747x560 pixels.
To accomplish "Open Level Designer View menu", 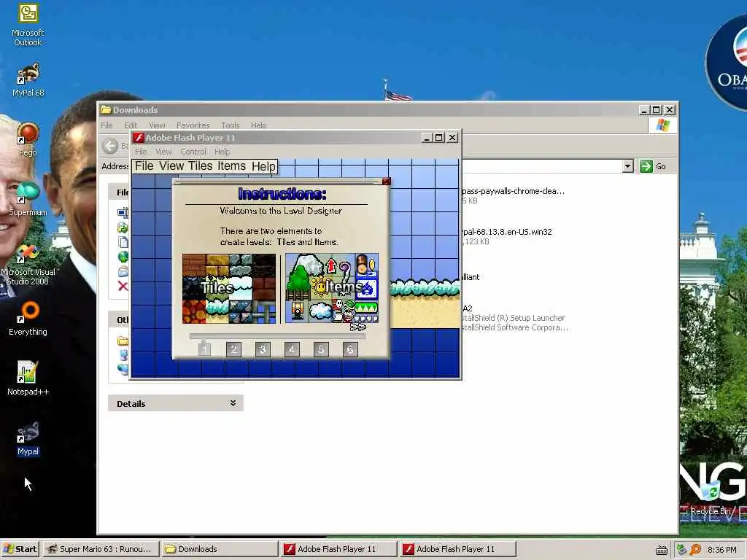I will 171,166.
